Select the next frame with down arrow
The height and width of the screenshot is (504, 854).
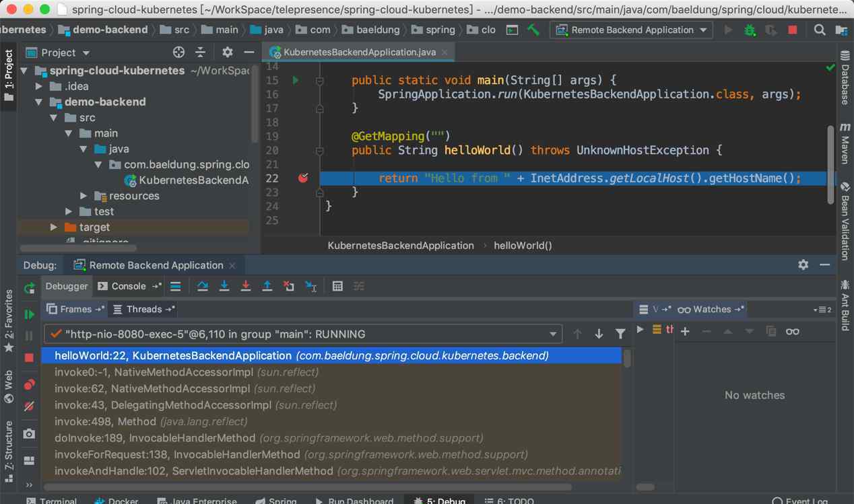(x=599, y=334)
